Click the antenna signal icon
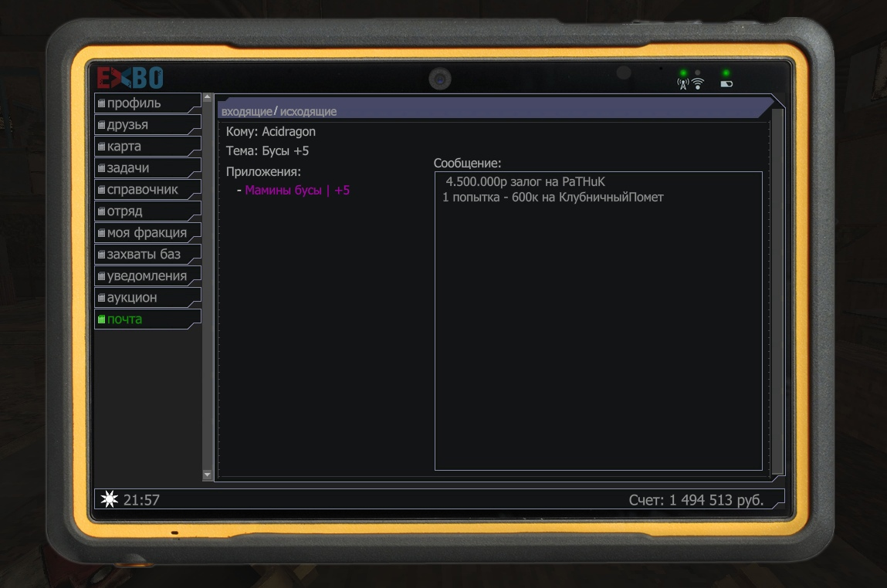887x588 pixels. click(682, 84)
